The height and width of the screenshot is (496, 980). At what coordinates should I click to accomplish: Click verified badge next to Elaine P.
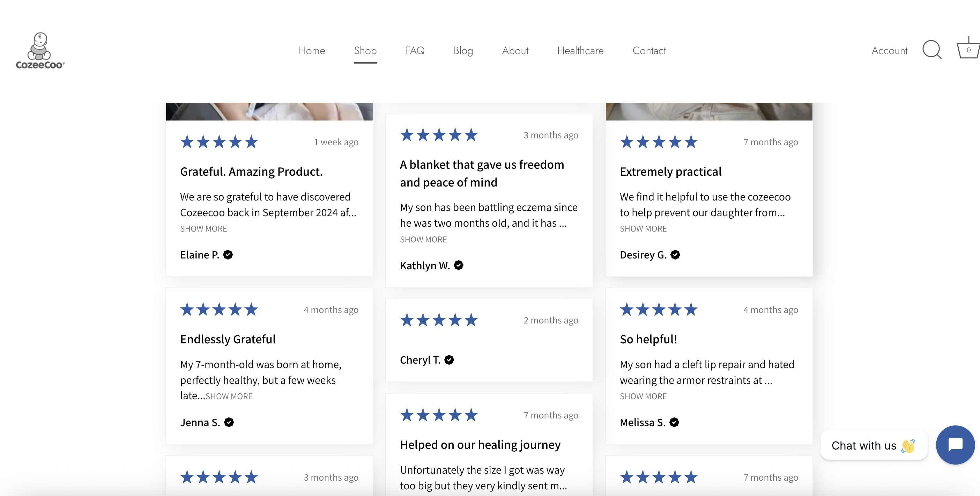pyautogui.click(x=228, y=255)
